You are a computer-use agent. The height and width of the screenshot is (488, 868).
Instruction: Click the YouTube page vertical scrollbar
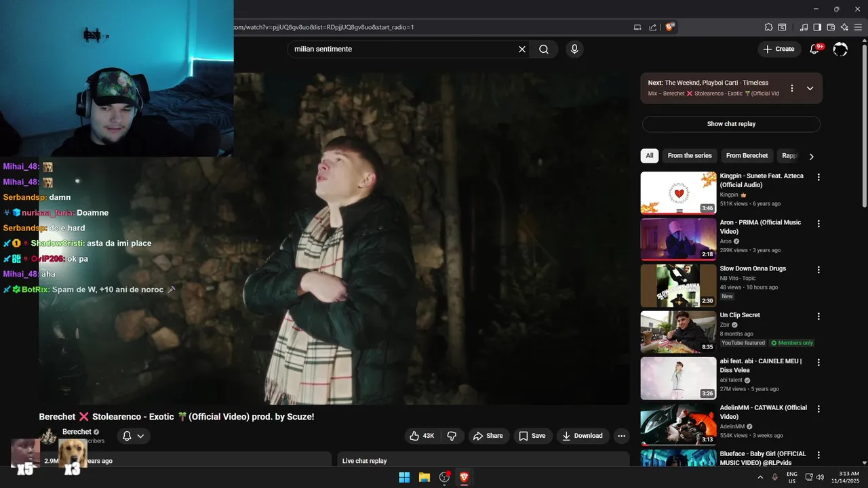864,125
